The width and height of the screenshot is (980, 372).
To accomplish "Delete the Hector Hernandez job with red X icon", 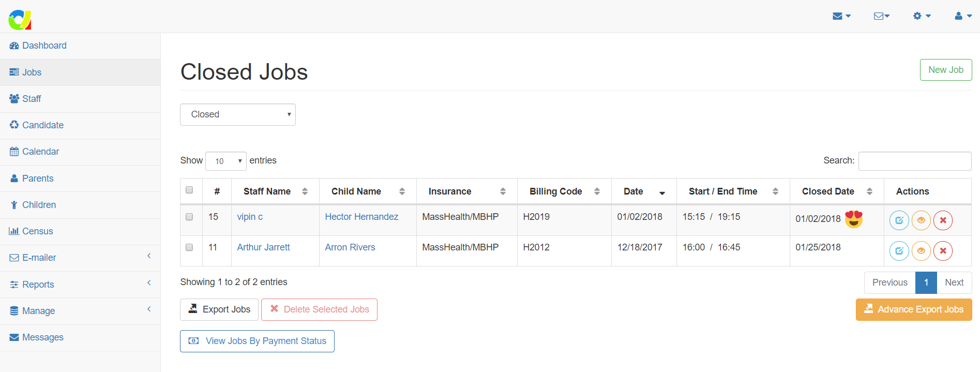I will (x=943, y=220).
